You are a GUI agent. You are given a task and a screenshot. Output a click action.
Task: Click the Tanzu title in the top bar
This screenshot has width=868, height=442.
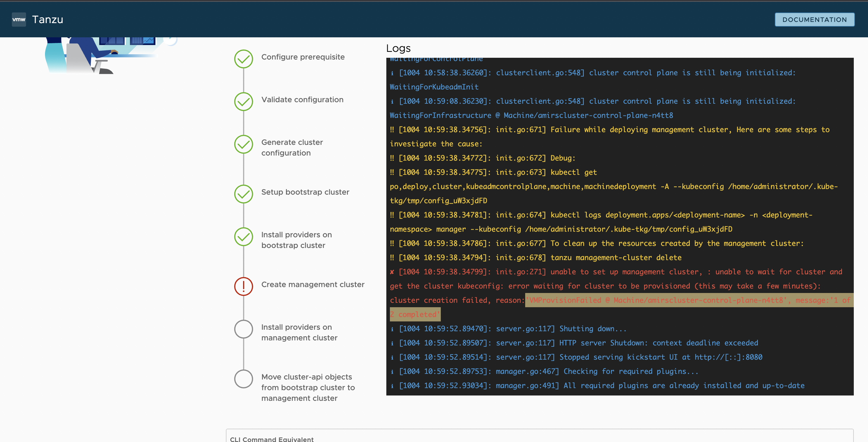point(47,19)
